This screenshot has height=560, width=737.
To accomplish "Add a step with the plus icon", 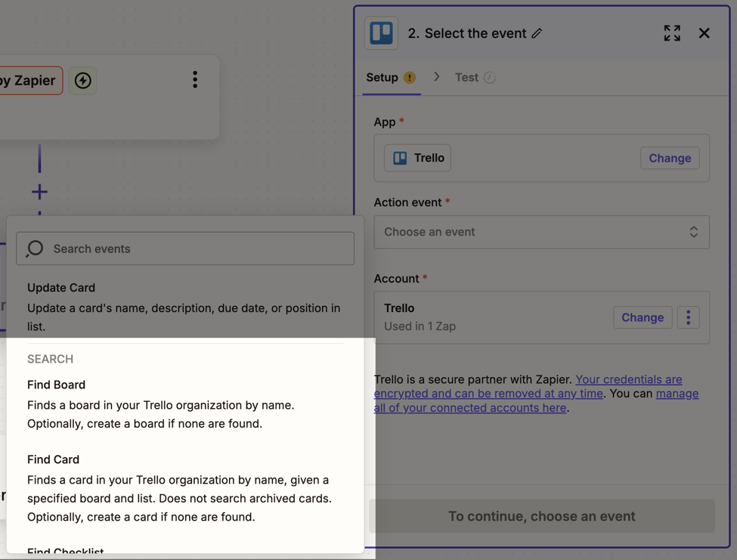I will click(x=39, y=192).
